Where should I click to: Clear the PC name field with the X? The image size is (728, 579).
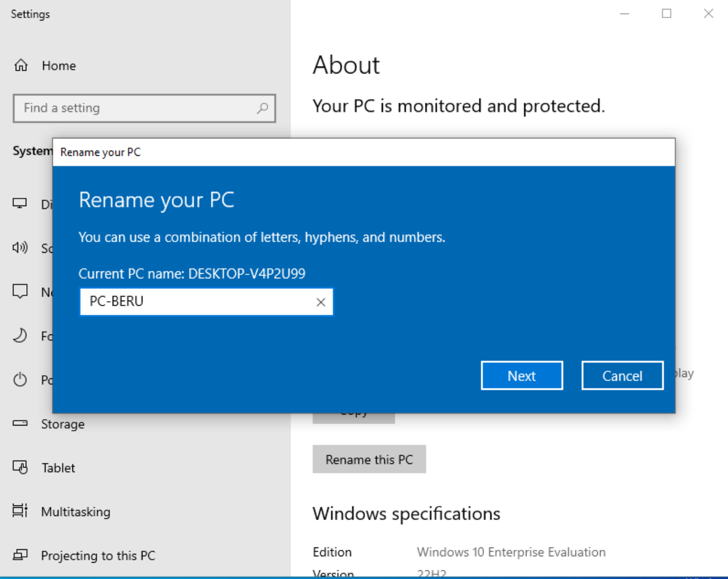(321, 302)
